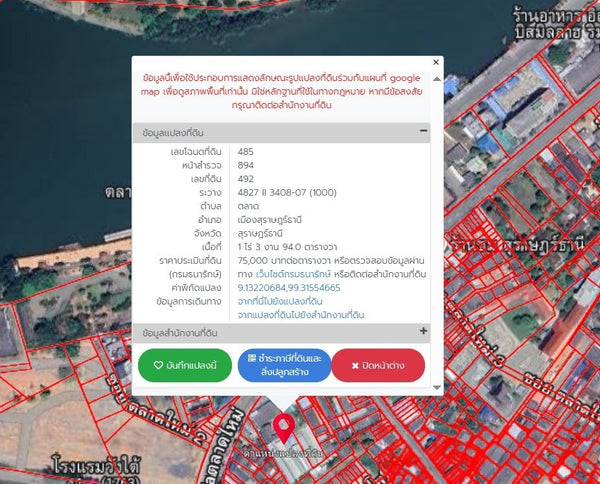Image resolution: width=600 pixels, height=484 pixels.
Task: Expand the ข้อมูลสำนักงานที่ดิน section plus icon
Action: click(423, 331)
